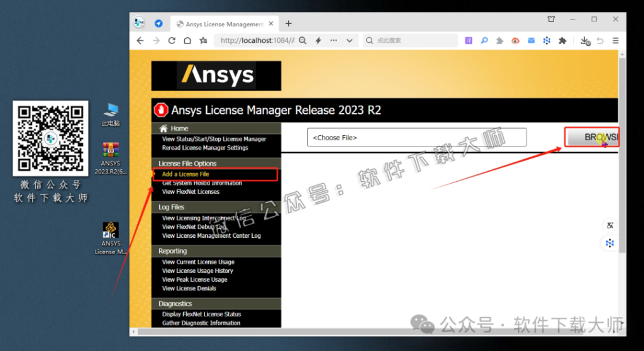This screenshot has width=644, height=351.
Task: Click the bookmark star icon
Action: (203, 41)
